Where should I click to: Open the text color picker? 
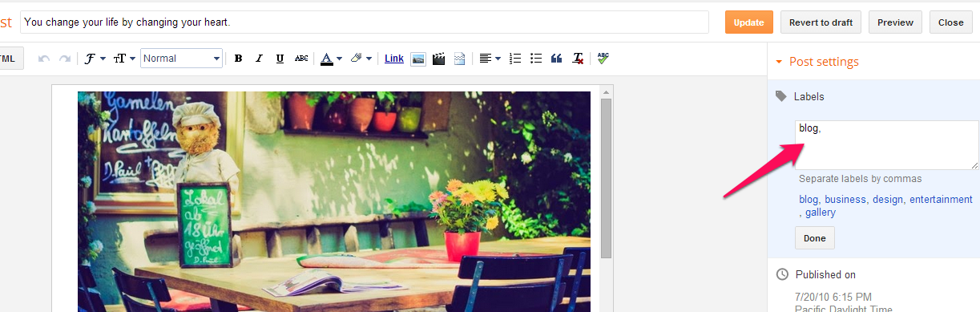(331, 59)
